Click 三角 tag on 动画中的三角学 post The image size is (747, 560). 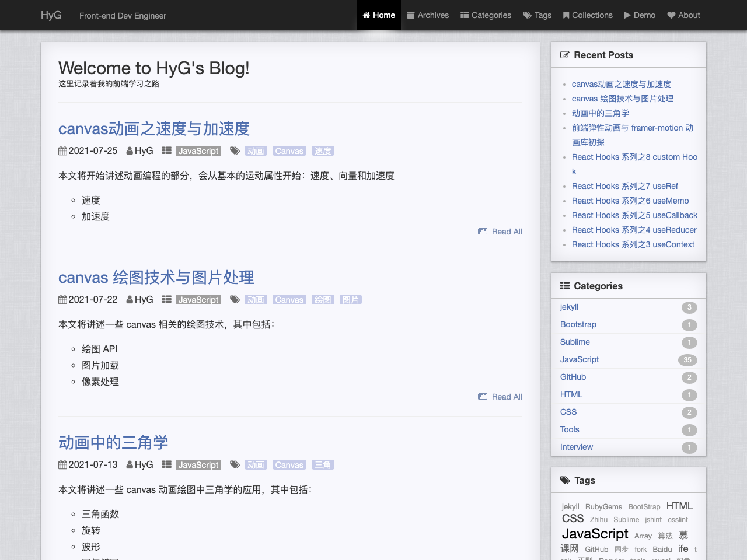[x=323, y=465]
